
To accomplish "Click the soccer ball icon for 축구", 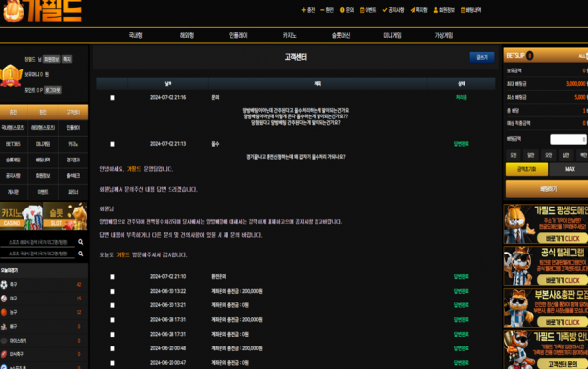I will (x=4, y=285).
